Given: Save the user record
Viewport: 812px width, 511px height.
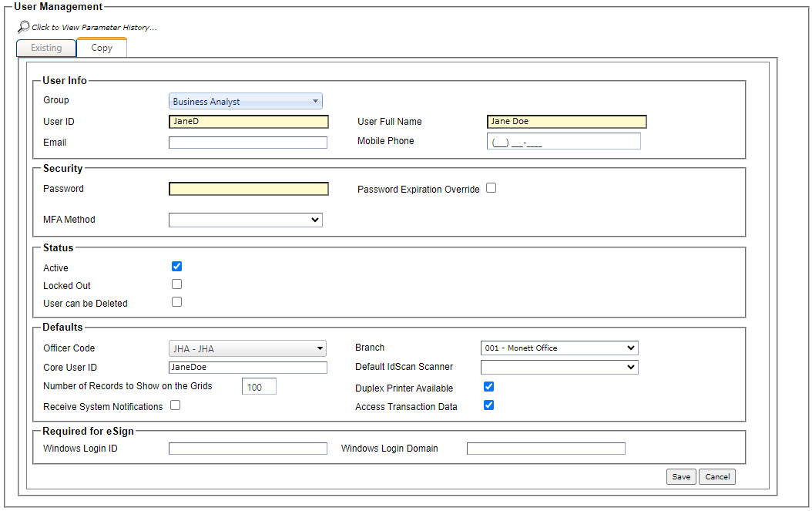Looking at the screenshot, I should click(680, 476).
